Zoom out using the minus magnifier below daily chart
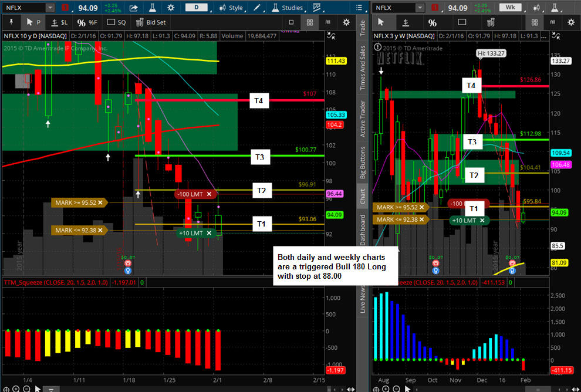Screen dimensions: 581x392 [26, 389]
